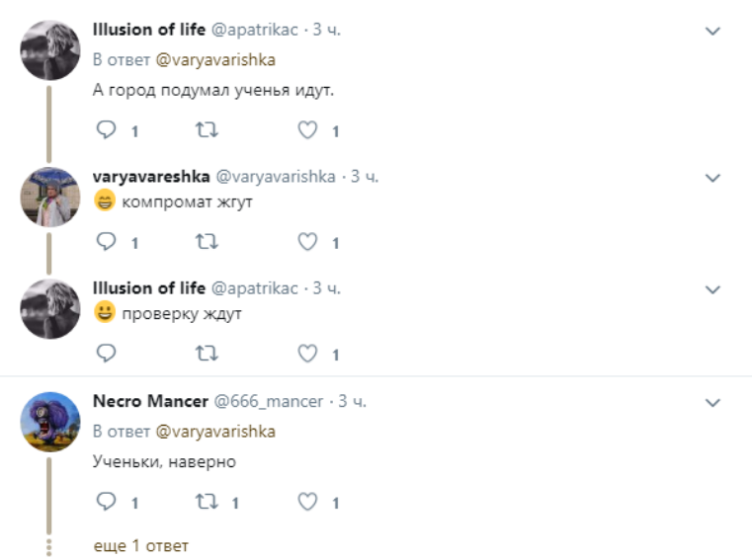Like Necro Mancer's 'Ученьки, наверно' tweet
752x560 pixels.
[308, 503]
